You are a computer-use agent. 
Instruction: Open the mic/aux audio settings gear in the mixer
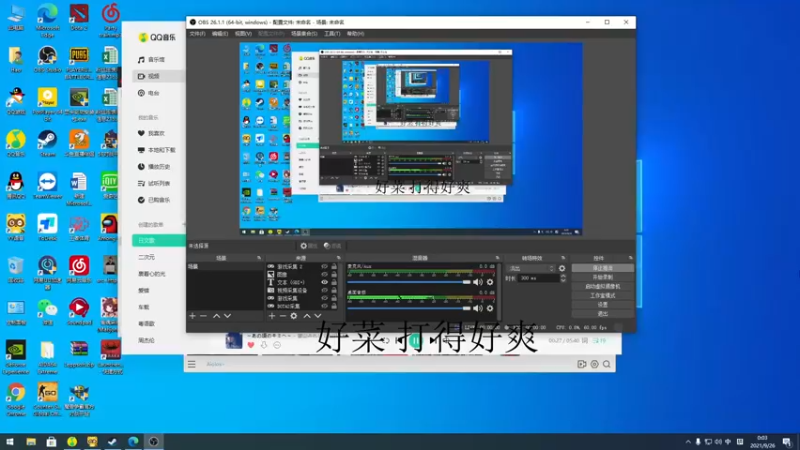490,282
